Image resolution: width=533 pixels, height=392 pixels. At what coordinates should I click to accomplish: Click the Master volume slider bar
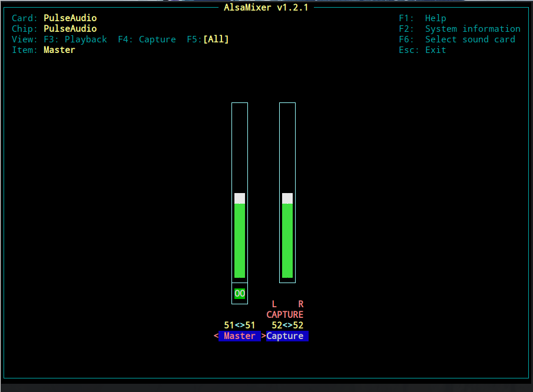pyautogui.click(x=240, y=192)
